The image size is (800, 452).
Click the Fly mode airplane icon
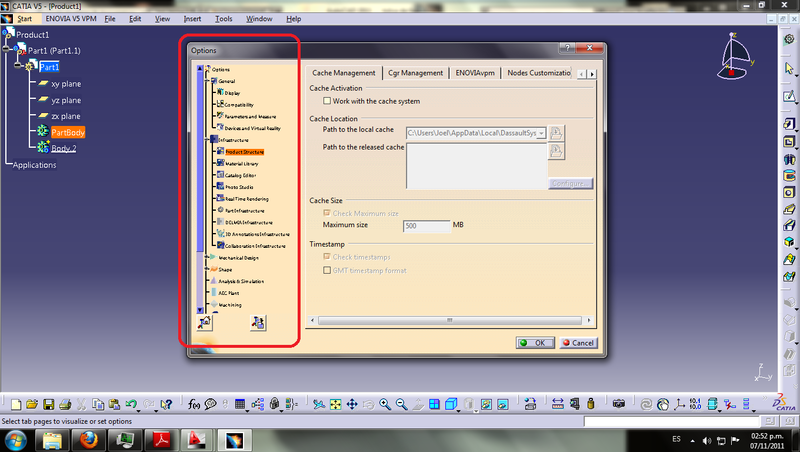319,405
